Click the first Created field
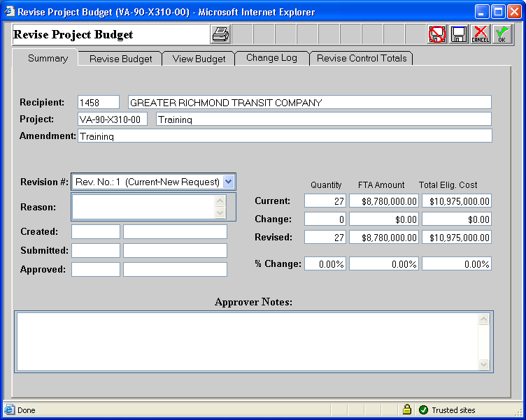The width and height of the screenshot is (526, 420). pos(96,231)
